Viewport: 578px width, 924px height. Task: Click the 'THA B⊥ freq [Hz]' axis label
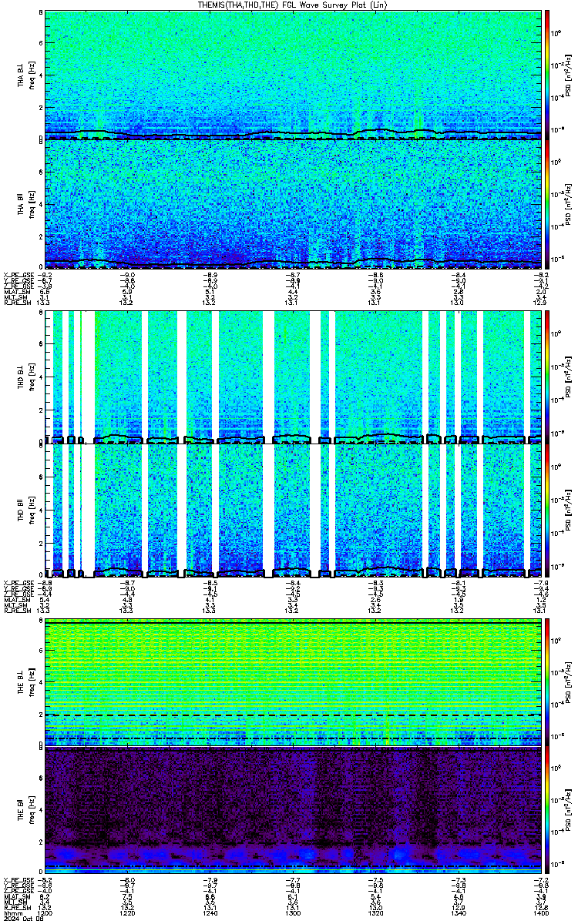coord(25,75)
